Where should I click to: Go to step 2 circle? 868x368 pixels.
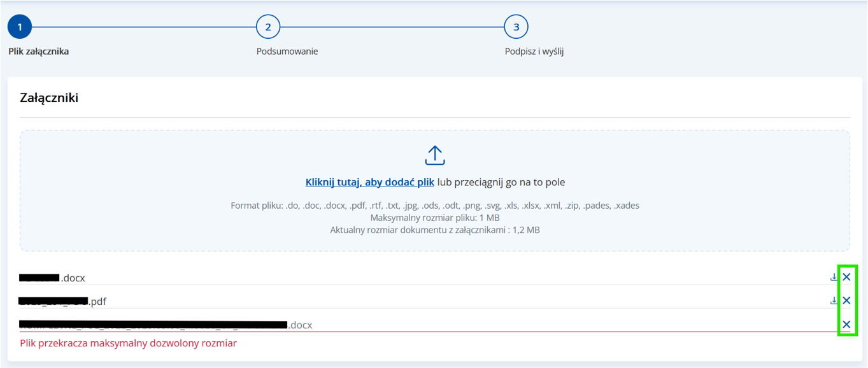268,27
